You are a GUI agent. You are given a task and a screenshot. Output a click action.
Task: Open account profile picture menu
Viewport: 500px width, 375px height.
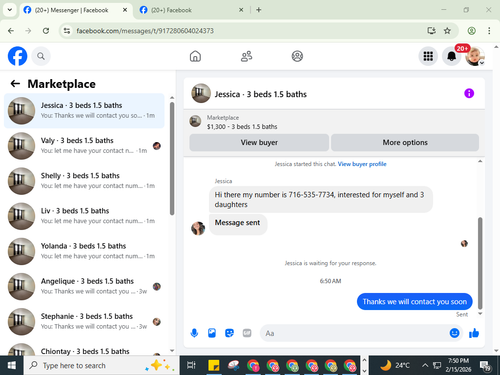(x=475, y=56)
